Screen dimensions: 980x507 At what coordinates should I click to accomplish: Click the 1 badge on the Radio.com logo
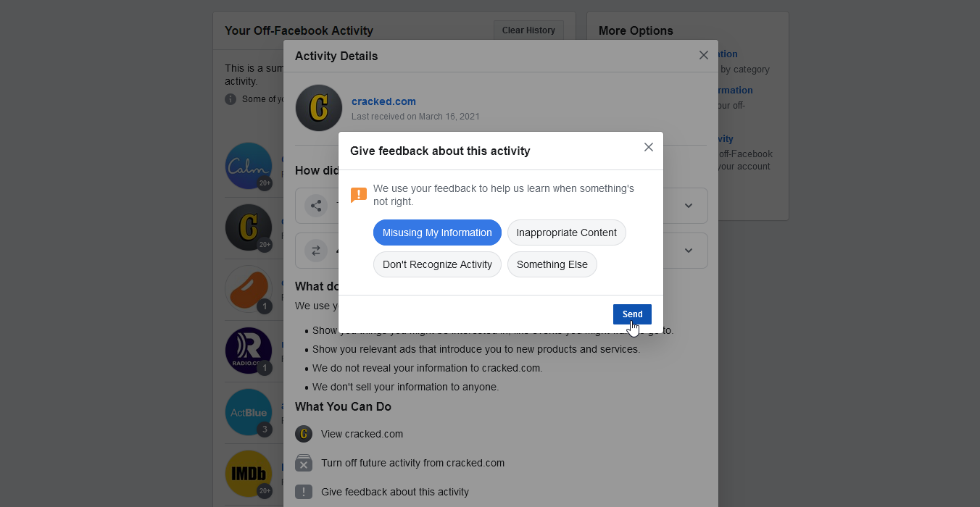(265, 368)
